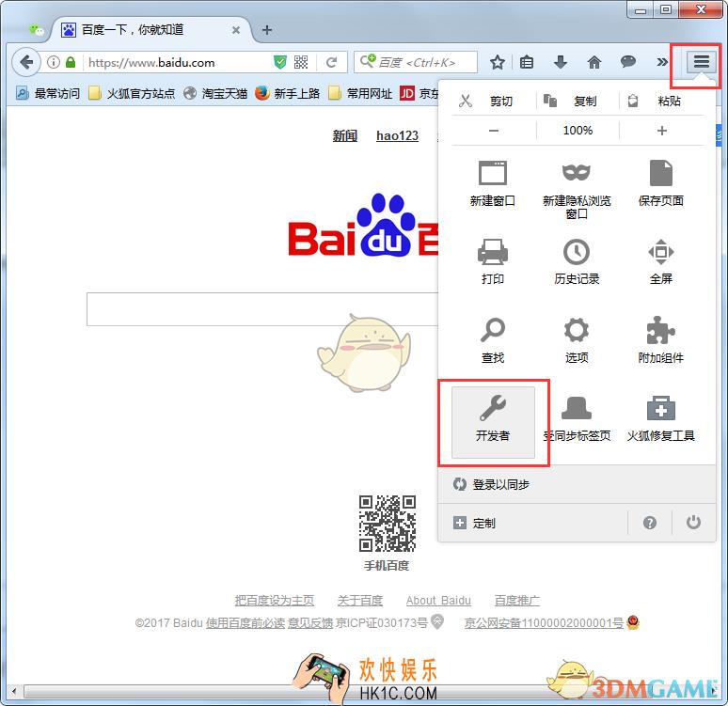Select Print in the menu
The width and height of the screenshot is (728, 706).
[x=493, y=261]
